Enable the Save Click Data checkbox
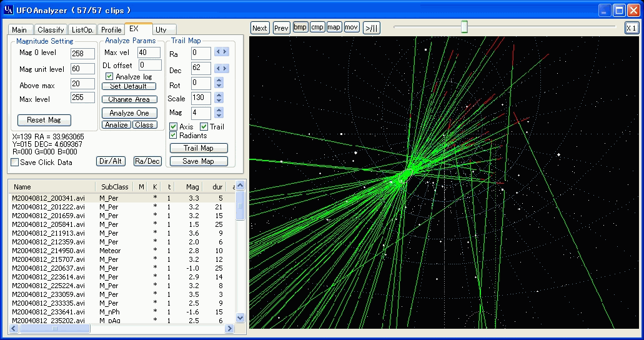This screenshot has height=340, width=644. tap(14, 162)
